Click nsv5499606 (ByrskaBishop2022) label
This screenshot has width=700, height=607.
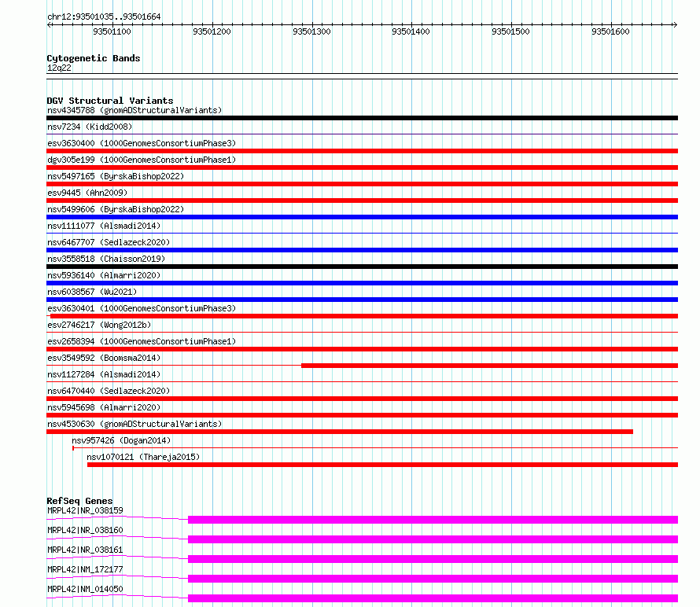(x=116, y=209)
